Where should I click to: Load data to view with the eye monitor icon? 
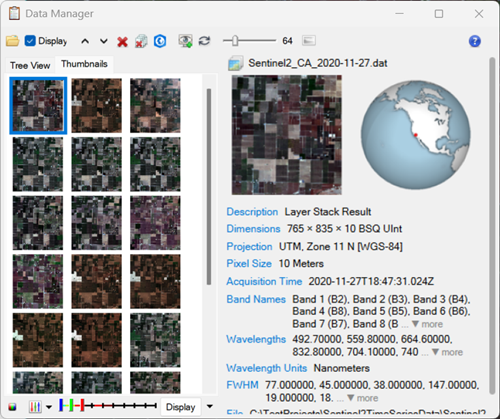click(185, 41)
